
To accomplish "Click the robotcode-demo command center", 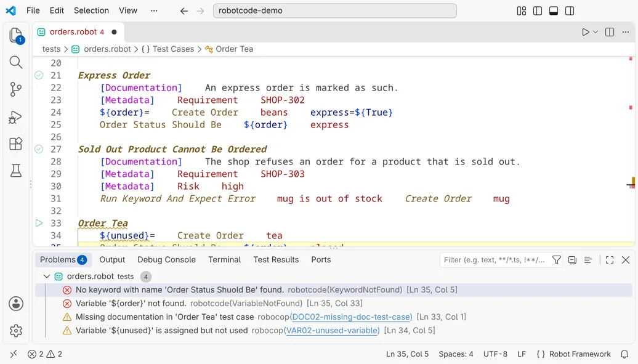I will point(335,10).
